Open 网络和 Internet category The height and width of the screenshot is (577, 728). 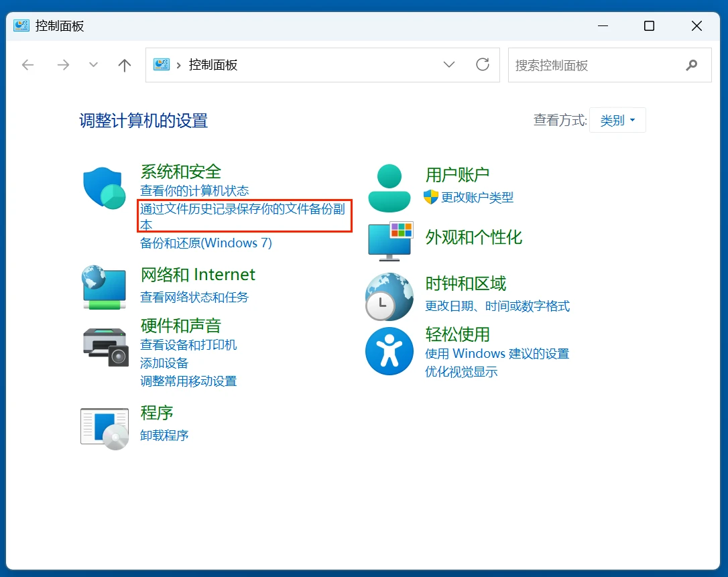pyautogui.click(x=198, y=274)
